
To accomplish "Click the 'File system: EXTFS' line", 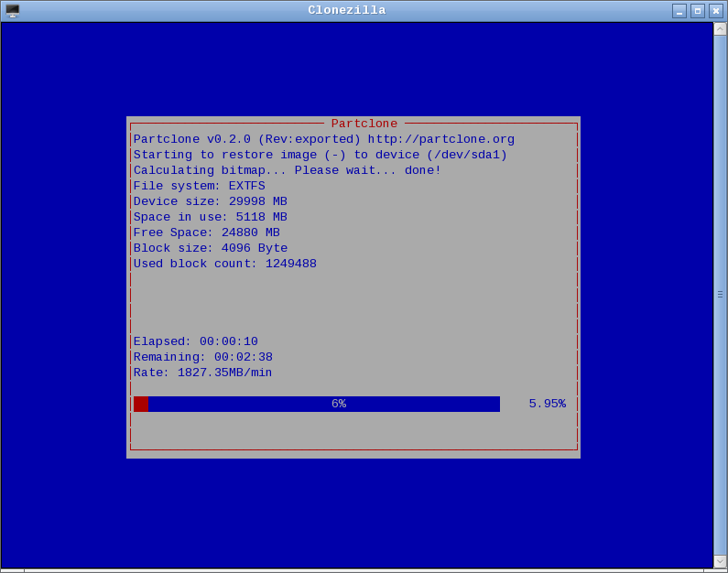I will coord(200,186).
